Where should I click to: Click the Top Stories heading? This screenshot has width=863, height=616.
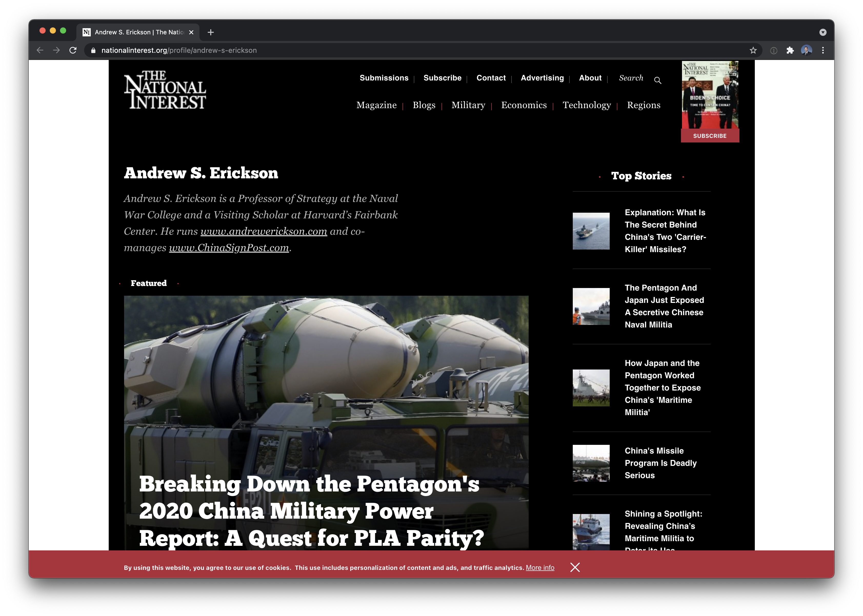(641, 176)
